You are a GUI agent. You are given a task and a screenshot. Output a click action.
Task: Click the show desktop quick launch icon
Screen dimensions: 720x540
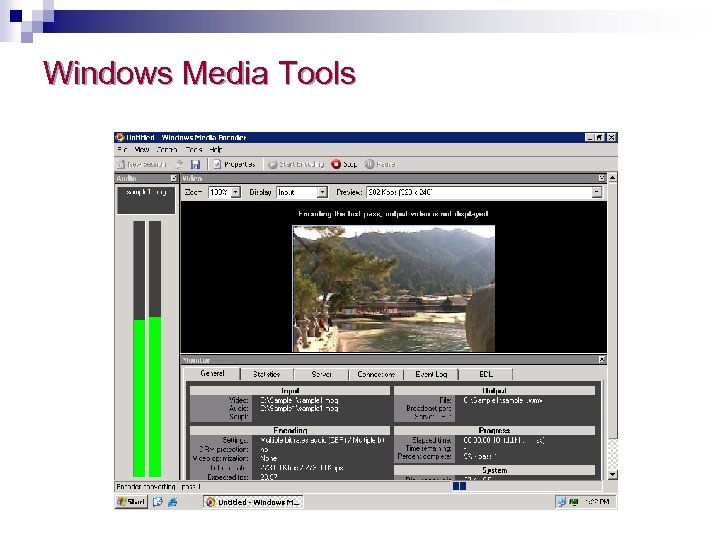point(158,502)
